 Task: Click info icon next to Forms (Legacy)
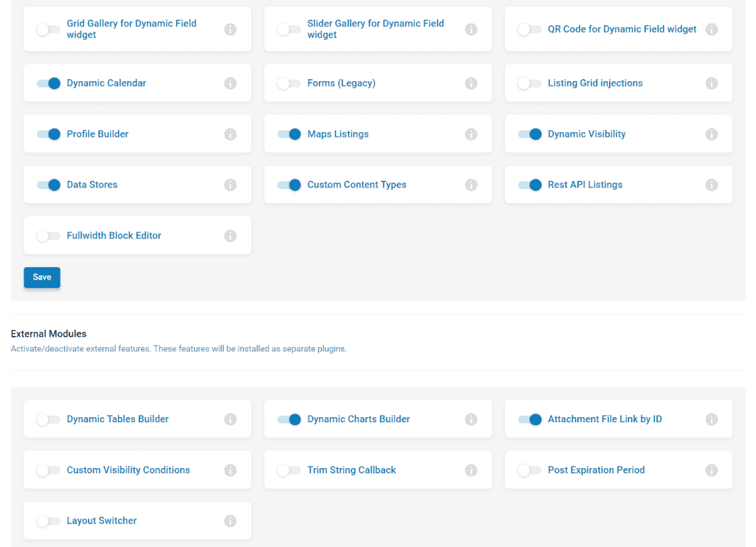pyautogui.click(x=471, y=83)
